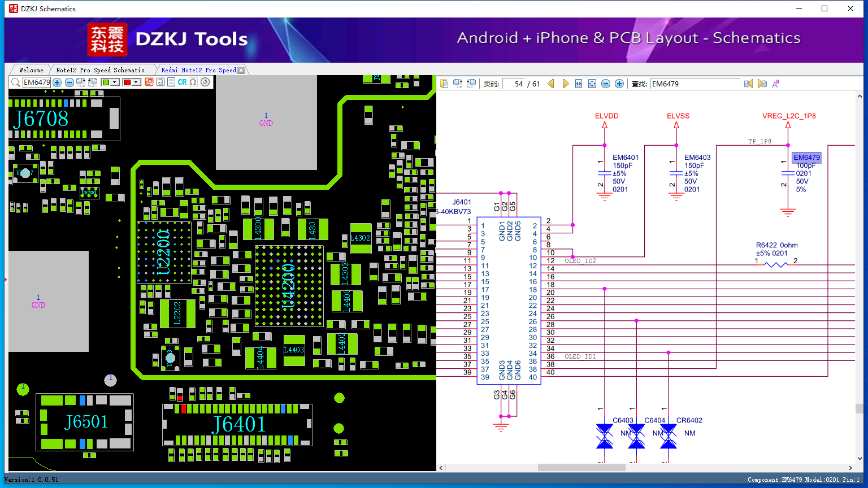868x488 pixels.
Task: Zoom in on the PCB layout view
Action: coord(57,82)
